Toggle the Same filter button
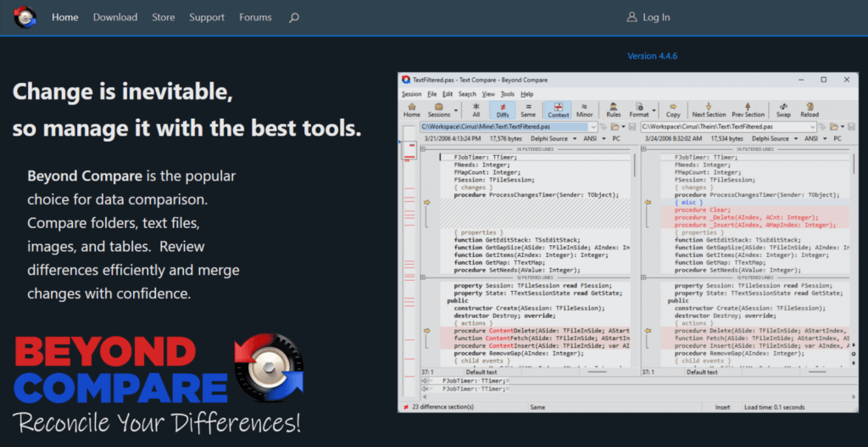The height and width of the screenshot is (447, 868). tap(528, 109)
